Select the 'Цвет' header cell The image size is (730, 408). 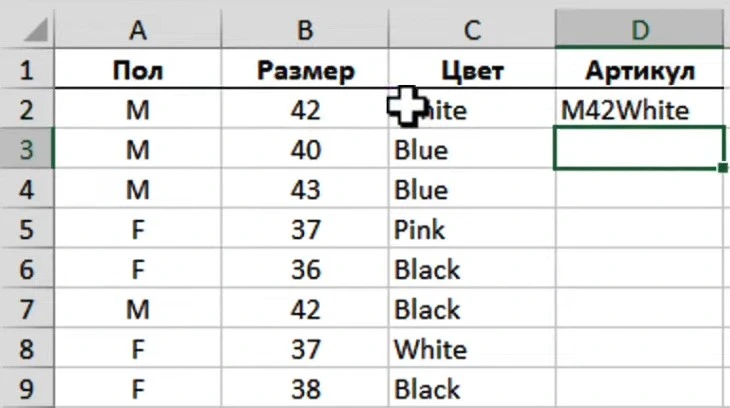click(472, 70)
